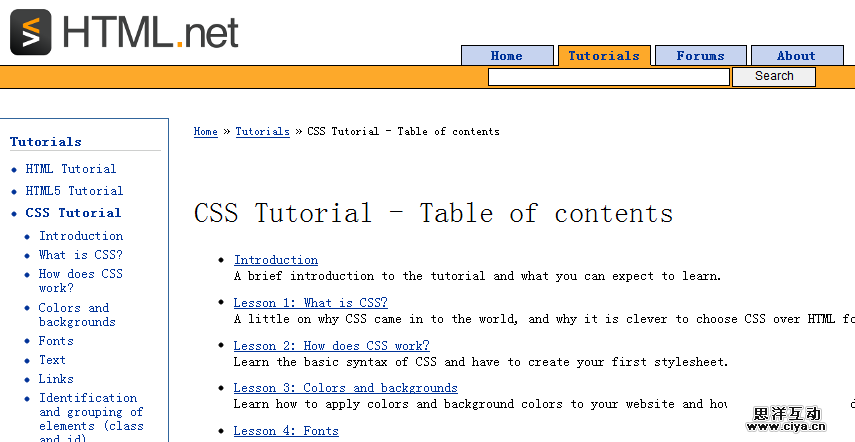The width and height of the screenshot is (855, 442).
Task: Open HTML Tutorial in sidebar
Action: coord(71,169)
